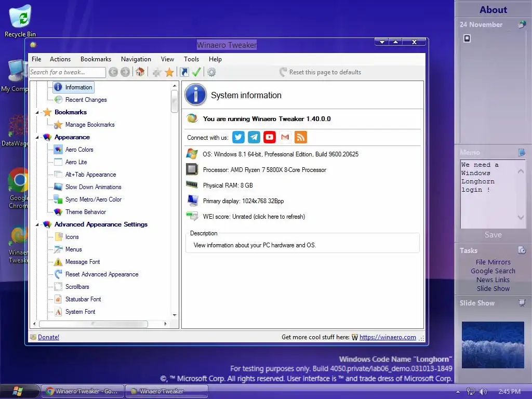Click the Donate! link
This screenshot has width=532, height=399.
pyautogui.click(x=48, y=337)
